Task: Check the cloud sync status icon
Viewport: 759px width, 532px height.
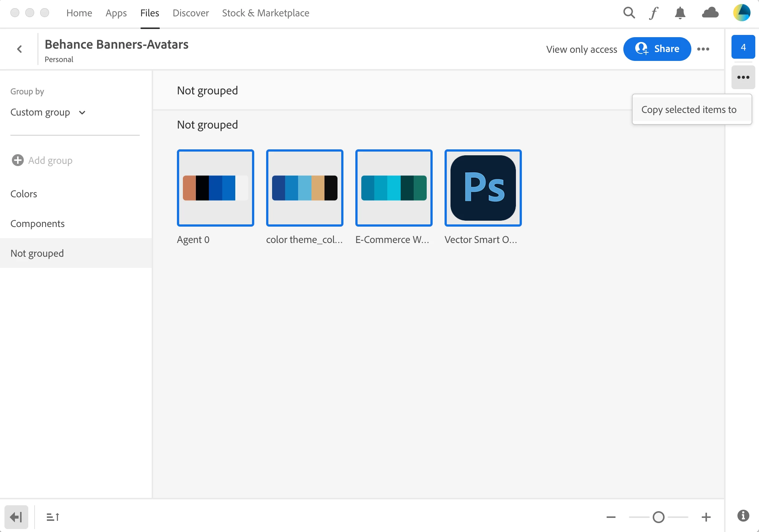Action: coord(710,13)
